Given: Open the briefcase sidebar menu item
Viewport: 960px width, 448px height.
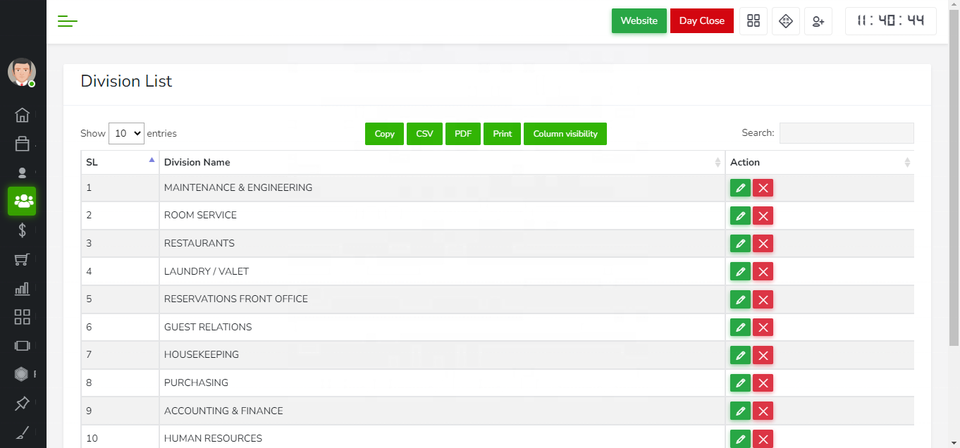Looking at the screenshot, I should 22,144.
